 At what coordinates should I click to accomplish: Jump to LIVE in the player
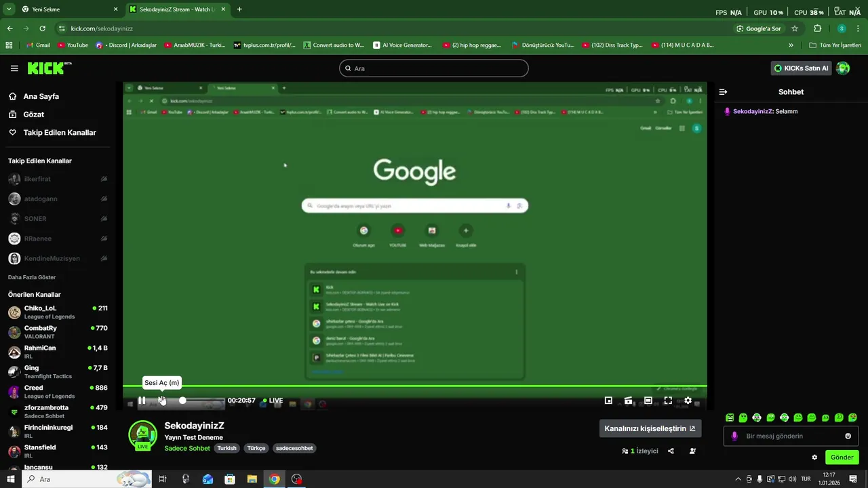point(273,401)
